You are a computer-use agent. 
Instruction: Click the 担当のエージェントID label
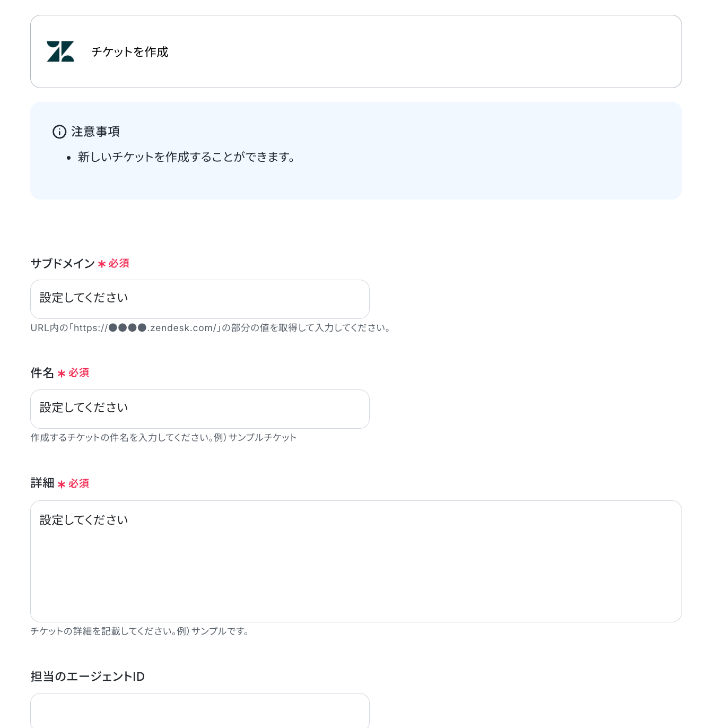coord(88,677)
